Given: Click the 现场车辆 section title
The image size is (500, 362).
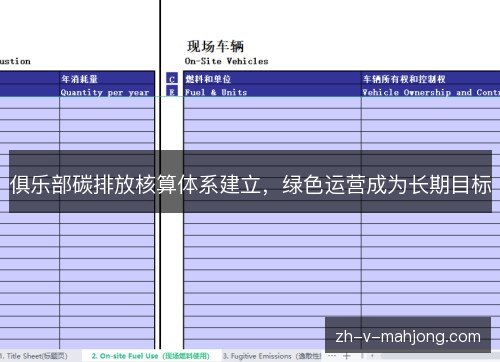Looking at the screenshot, I should coord(215,46).
